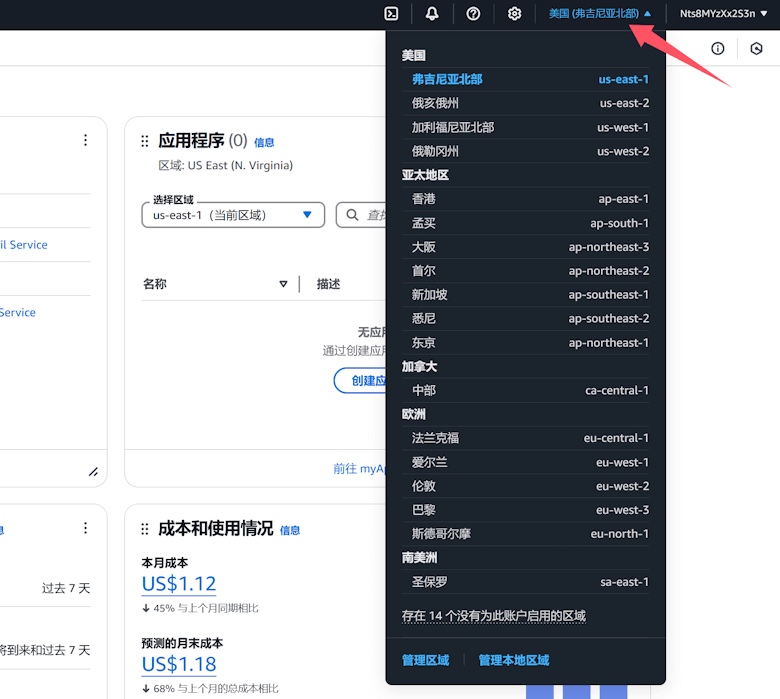Click the 加拿大 region group heading
Image resolution: width=780 pixels, height=699 pixels.
tap(419, 367)
